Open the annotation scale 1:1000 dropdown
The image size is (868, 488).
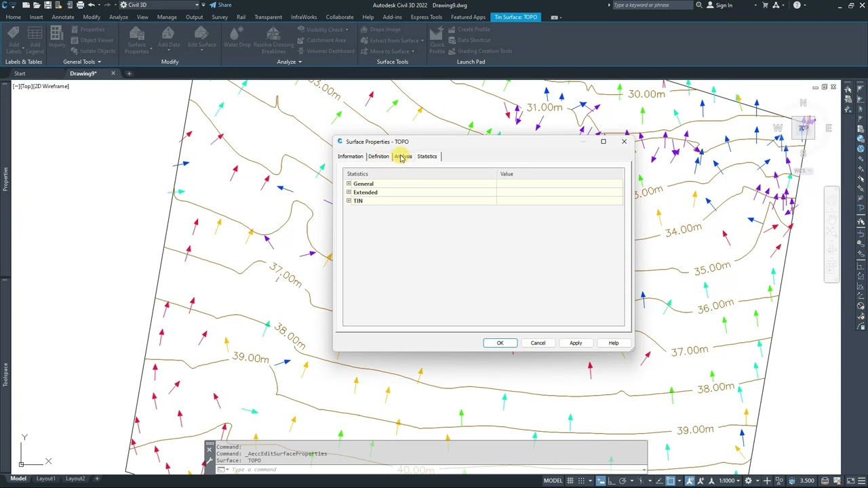coord(730,481)
